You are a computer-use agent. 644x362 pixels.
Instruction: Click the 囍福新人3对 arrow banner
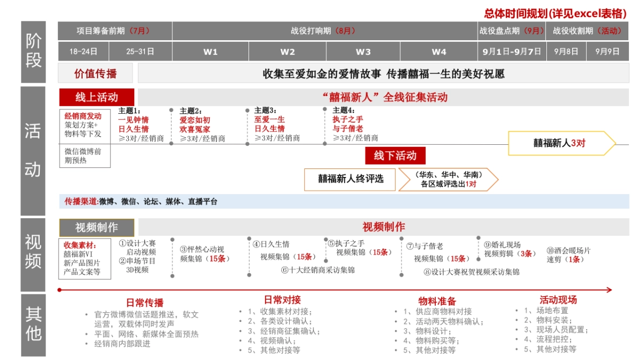tap(558, 143)
